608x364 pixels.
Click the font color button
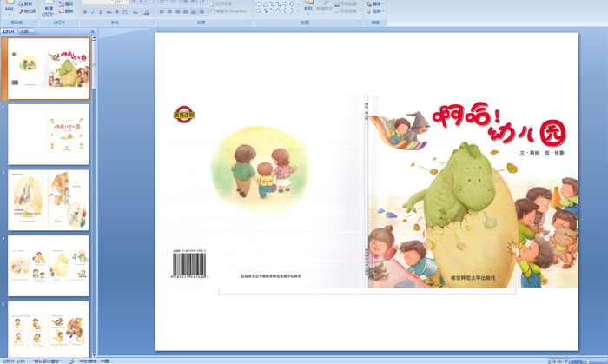point(147,12)
